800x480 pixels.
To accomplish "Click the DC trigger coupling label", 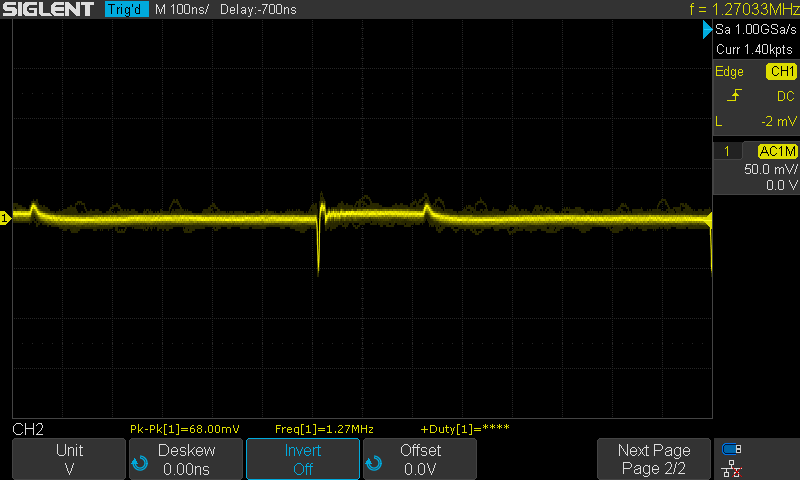I will [x=786, y=96].
